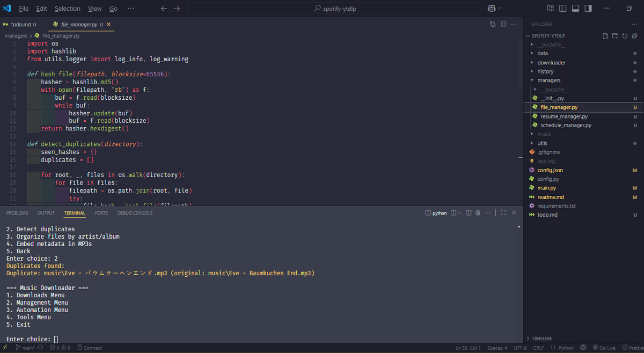Image resolution: width=644 pixels, height=353 pixels.
Task: Open the File menu
Action: click(24, 9)
